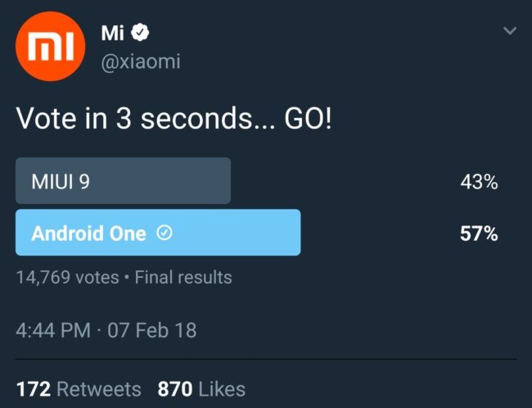Open the 07 Feb 18 date link
Viewport: 532px width, 408px height.
(152, 330)
